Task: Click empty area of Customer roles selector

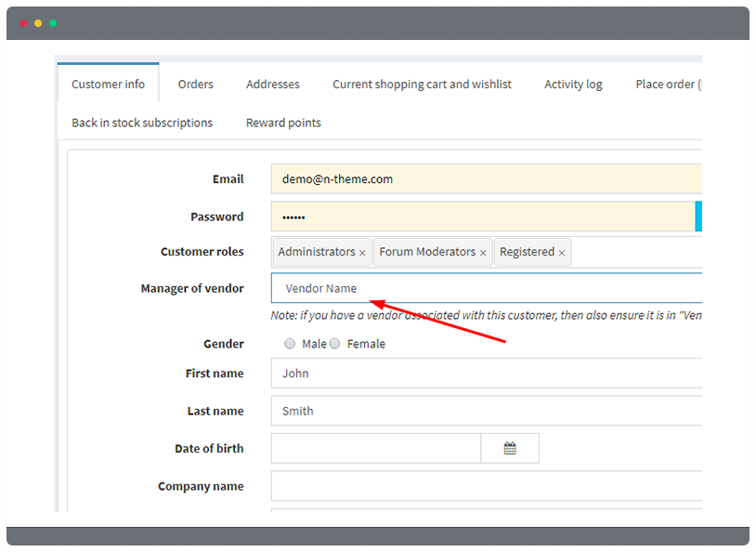Action: click(636, 252)
